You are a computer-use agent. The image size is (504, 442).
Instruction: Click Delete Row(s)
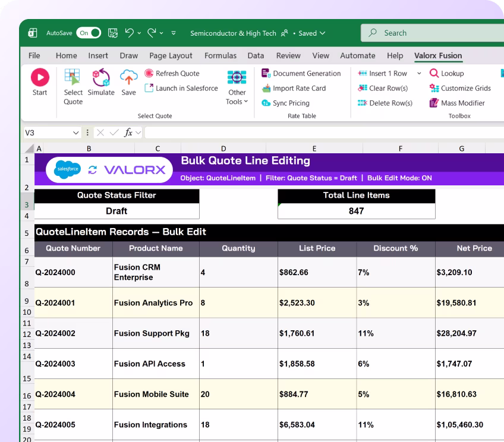tap(385, 103)
